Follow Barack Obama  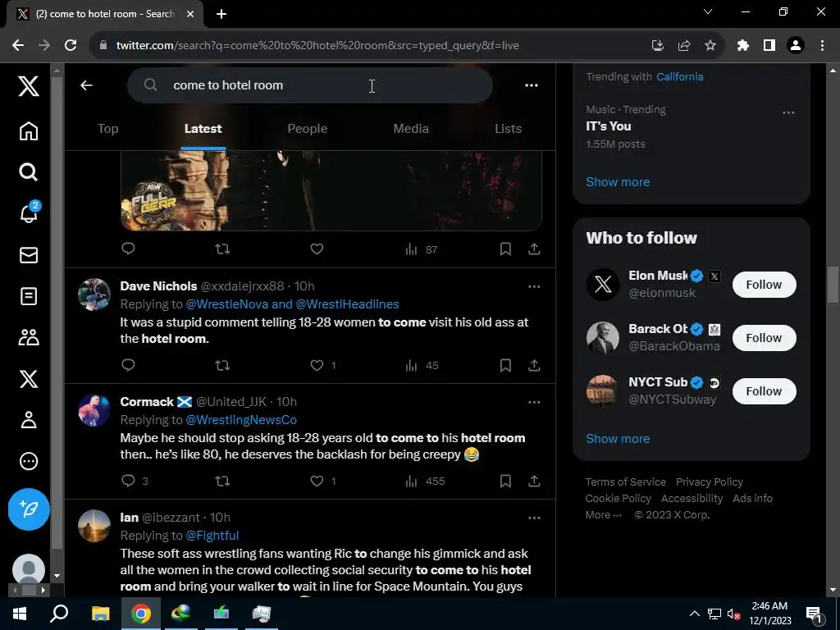tap(764, 338)
